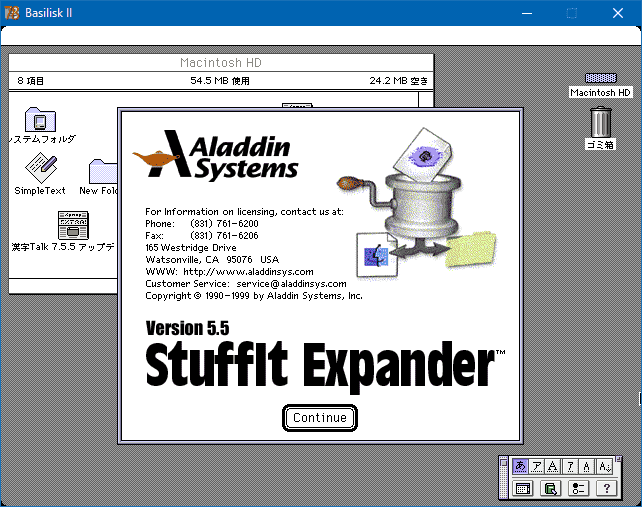Click the http://www.aladdinsys.com URL text

coord(249,272)
